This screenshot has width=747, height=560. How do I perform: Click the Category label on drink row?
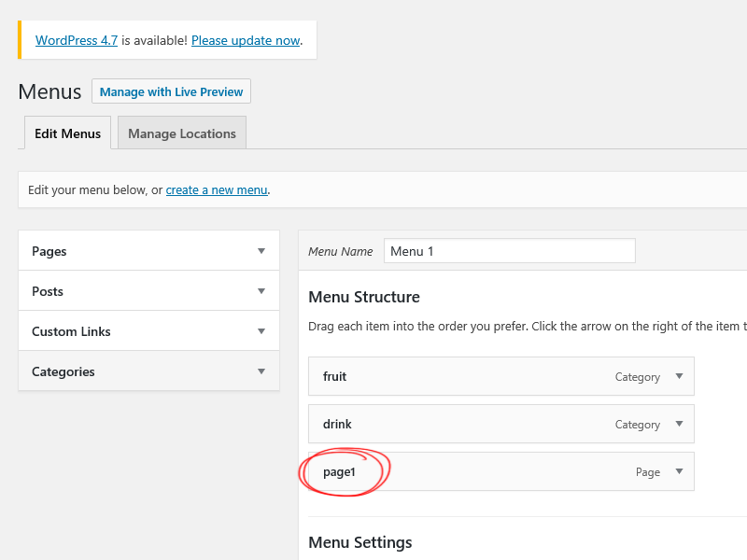click(x=638, y=425)
